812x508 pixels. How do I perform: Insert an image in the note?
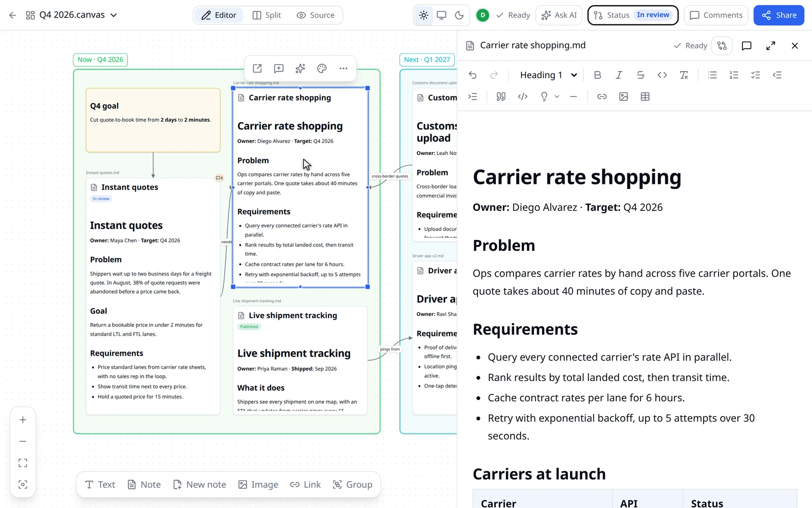pyautogui.click(x=624, y=97)
